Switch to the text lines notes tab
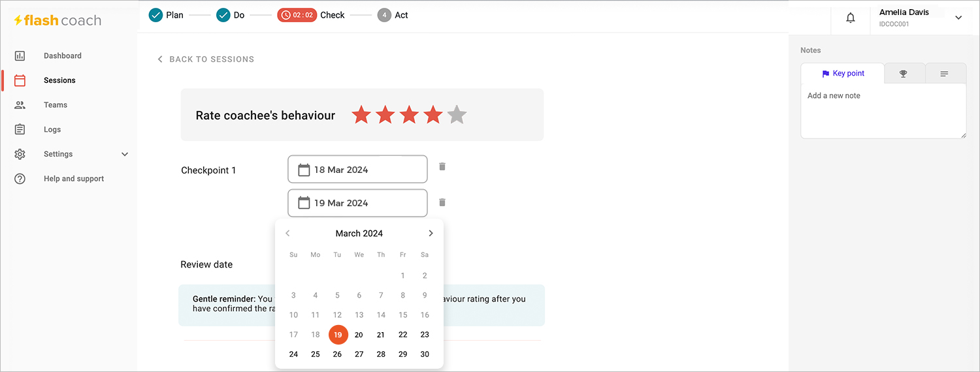Viewport: 980px width, 372px height. tap(945, 74)
